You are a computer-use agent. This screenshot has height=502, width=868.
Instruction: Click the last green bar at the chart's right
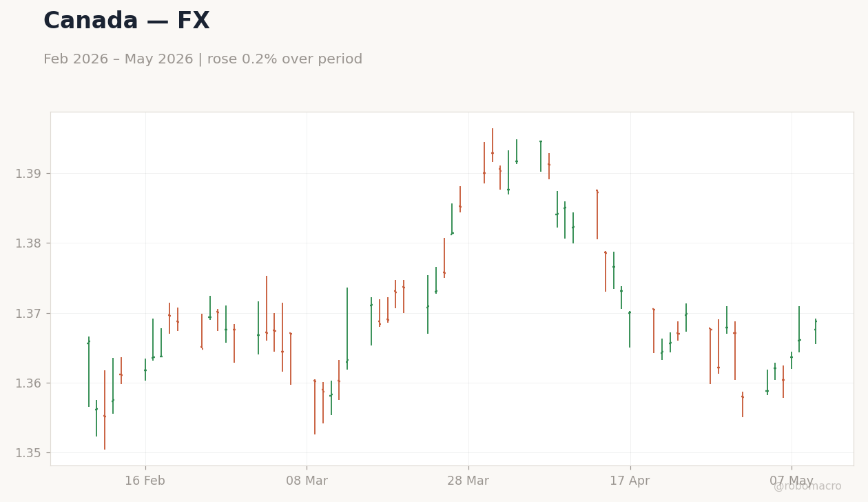(816, 332)
